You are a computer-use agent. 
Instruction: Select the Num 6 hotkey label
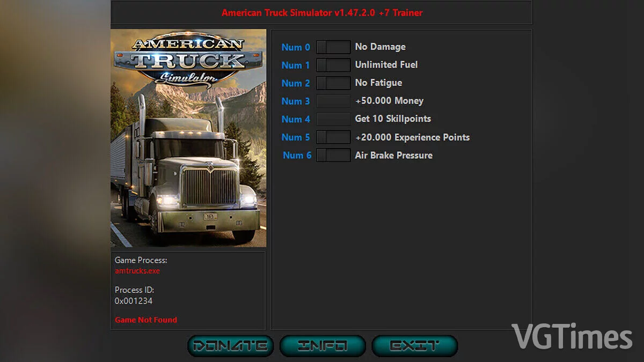[297, 155]
